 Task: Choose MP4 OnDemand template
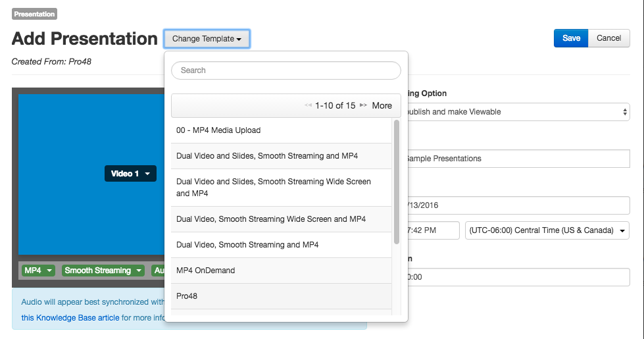click(x=282, y=271)
